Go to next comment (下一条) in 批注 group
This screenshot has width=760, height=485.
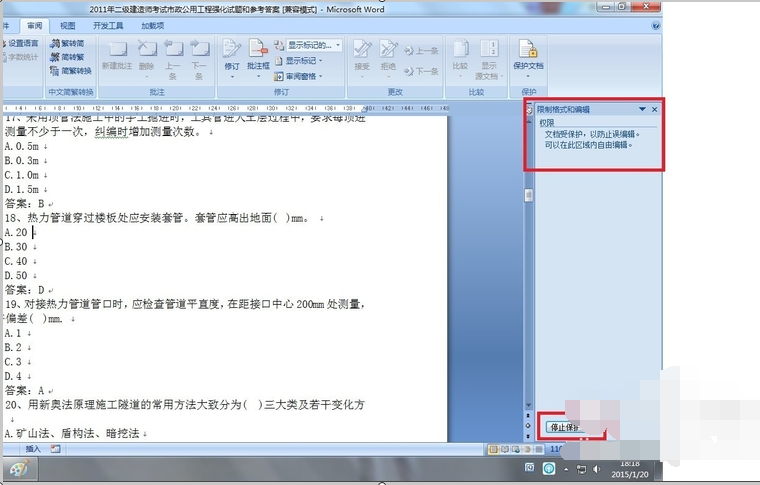pos(199,60)
